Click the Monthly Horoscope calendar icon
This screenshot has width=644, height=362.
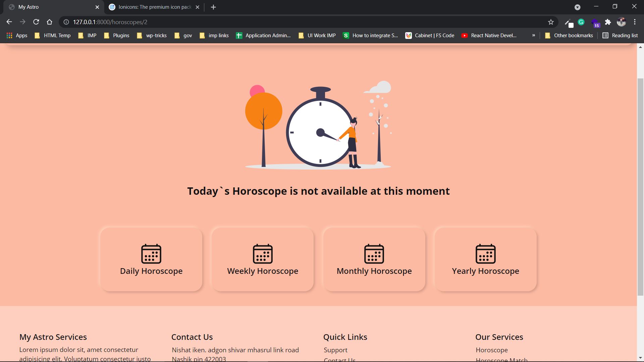click(374, 254)
